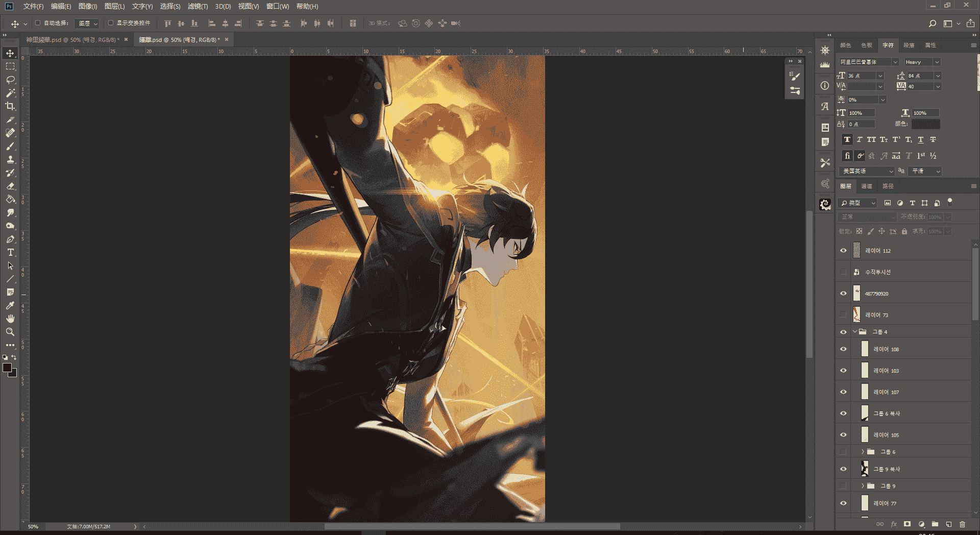980x535 pixels.
Task: Show the 레이어 73 layer
Action: pos(843,315)
